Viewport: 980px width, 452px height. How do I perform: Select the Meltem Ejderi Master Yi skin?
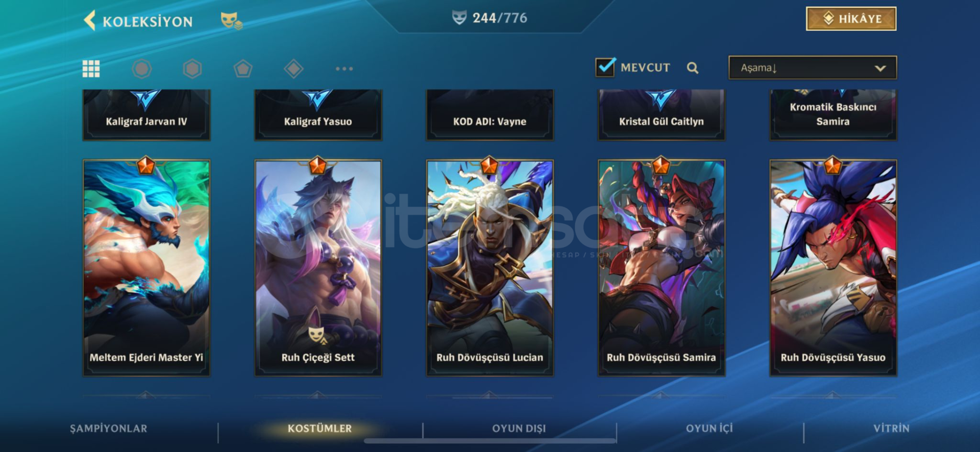tap(146, 268)
